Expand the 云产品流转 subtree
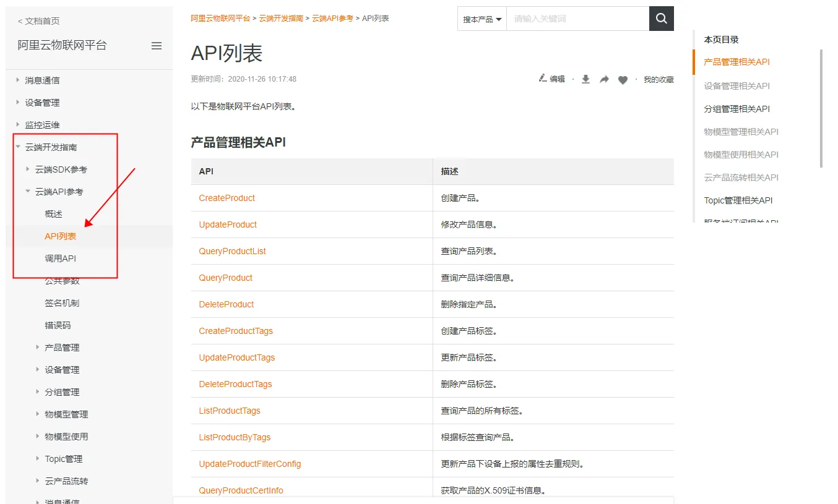Viewport: 838px width, 504px height. pyautogui.click(x=38, y=481)
